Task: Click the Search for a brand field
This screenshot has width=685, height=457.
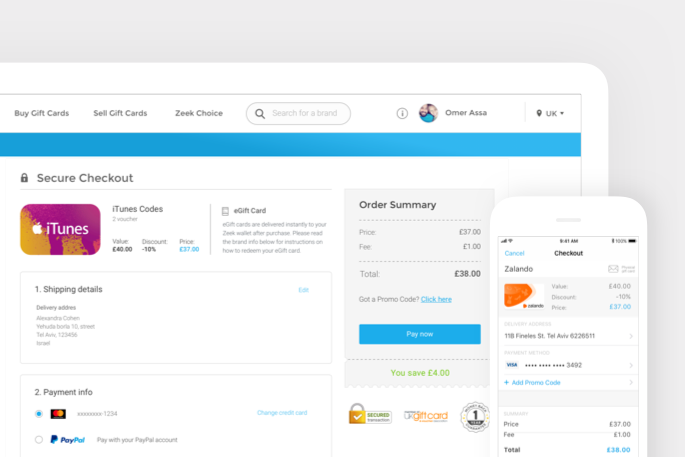Action: tap(298, 114)
